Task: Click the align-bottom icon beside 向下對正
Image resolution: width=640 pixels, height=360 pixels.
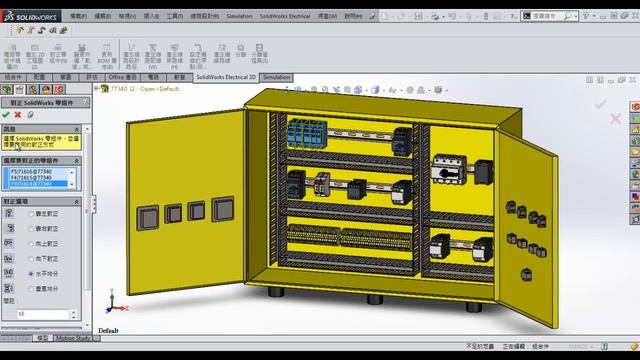Action: [9, 258]
